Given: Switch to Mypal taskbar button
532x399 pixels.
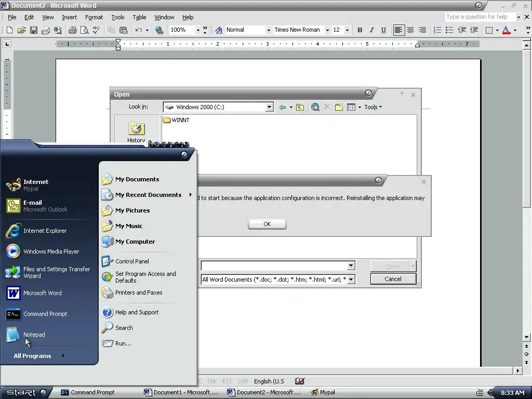Looking at the screenshot, I should [x=323, y=392].
